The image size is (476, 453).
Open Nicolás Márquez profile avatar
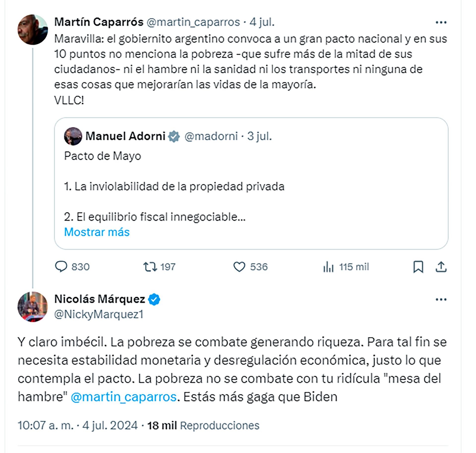tap(32, 307)
